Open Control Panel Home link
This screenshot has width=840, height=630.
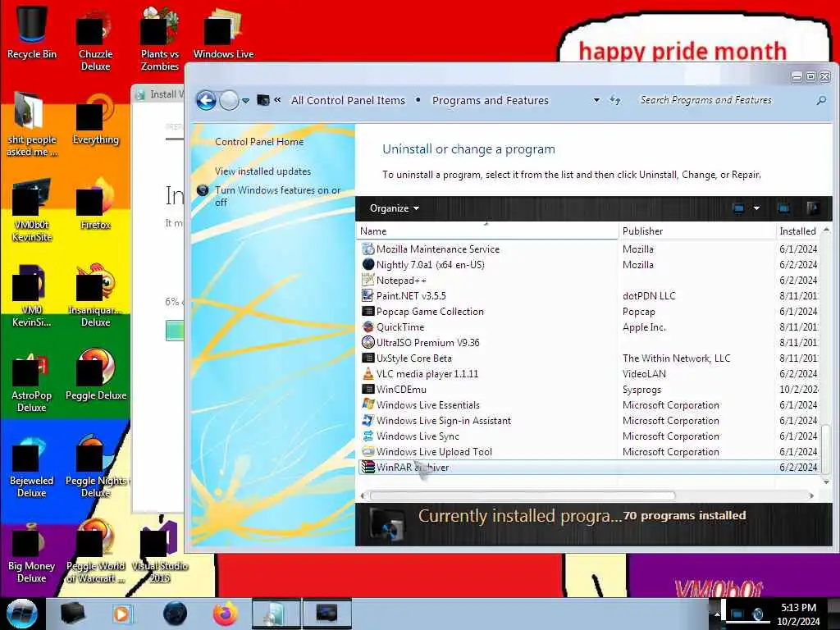point(259,141)
